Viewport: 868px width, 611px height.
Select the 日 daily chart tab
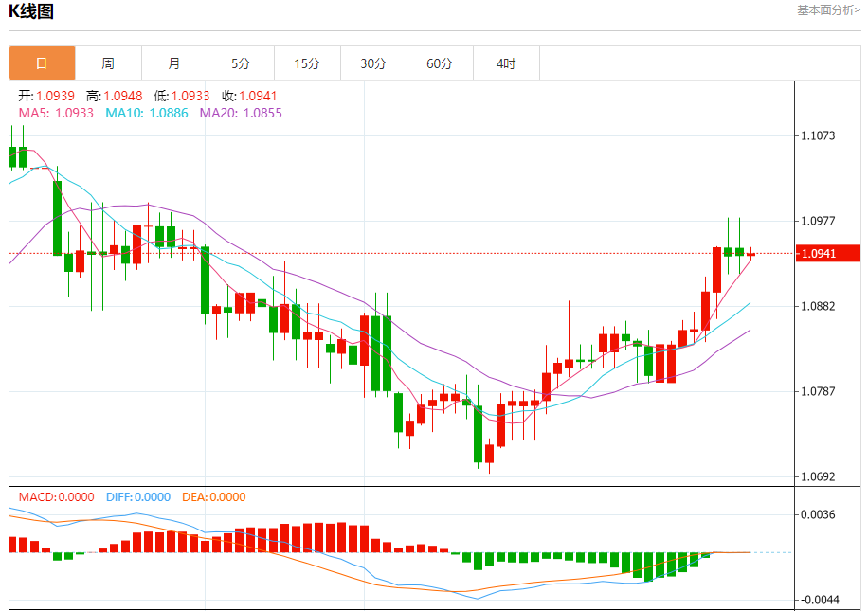42,63
